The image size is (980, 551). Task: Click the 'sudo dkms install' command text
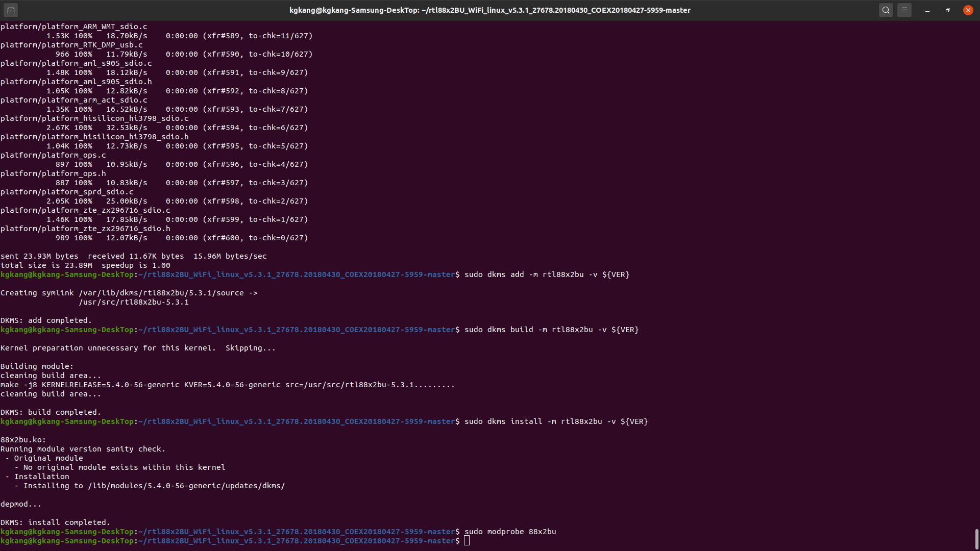555,421
